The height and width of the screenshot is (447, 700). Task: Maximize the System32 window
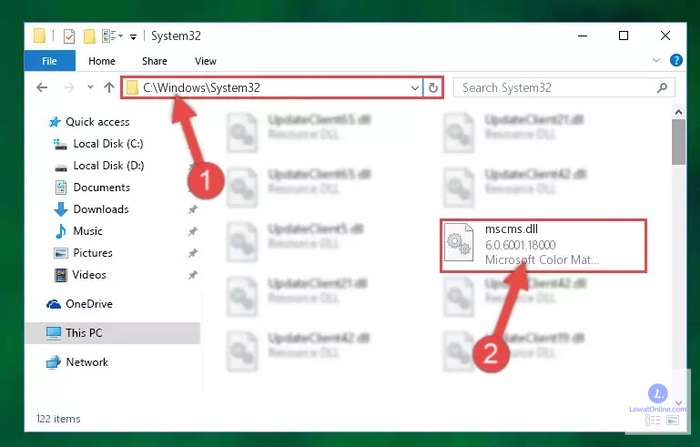[624, 36]
